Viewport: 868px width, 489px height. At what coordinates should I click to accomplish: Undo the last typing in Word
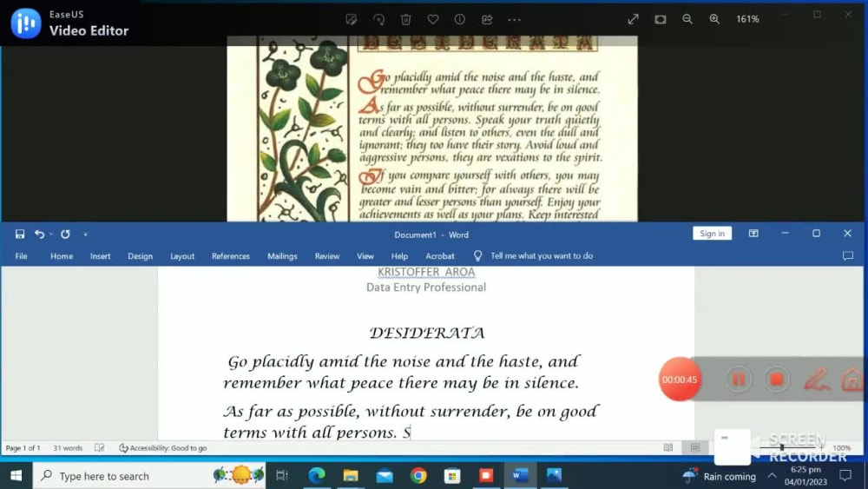pyautogui.click(x=39, y=235)
